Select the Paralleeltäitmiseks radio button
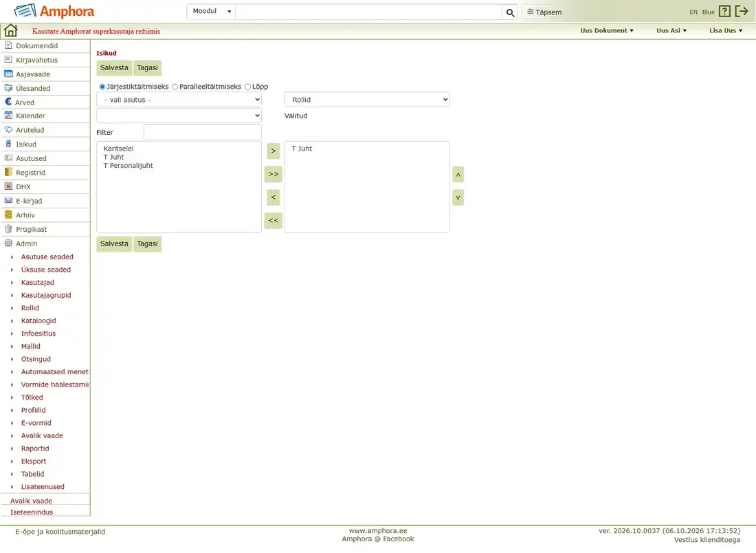 pyautogui.click(x=175, y=87)
